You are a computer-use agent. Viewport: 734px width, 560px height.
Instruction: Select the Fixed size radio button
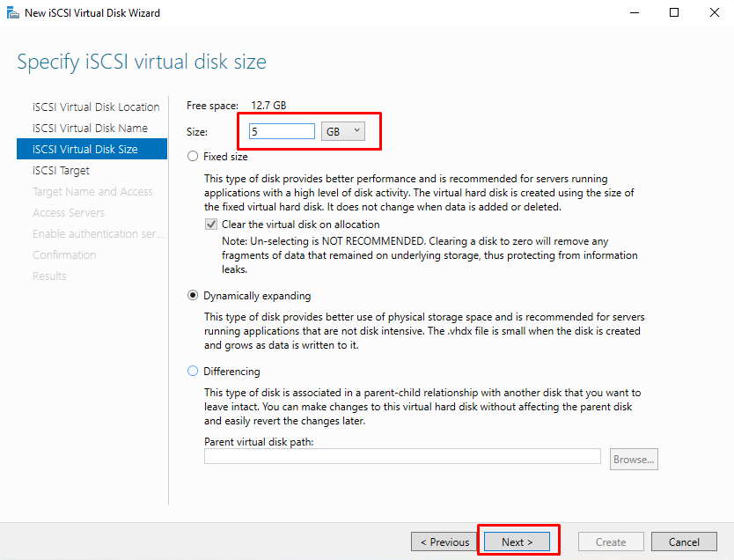coord(193,157)
